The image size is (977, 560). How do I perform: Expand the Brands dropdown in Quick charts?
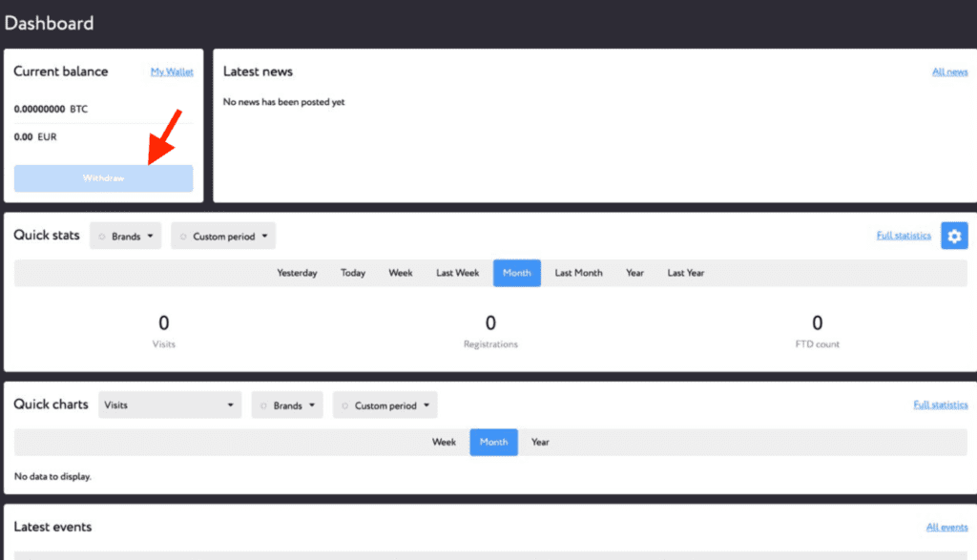286,404
